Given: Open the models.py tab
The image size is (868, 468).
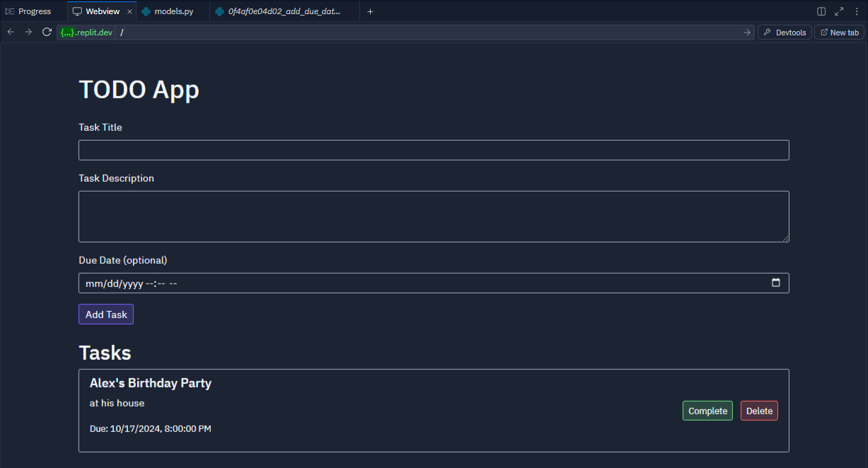Looking at the screenshot, I should [168, 11].
